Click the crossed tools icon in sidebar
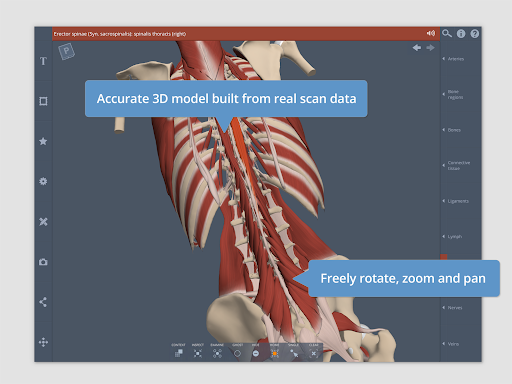This screenshot has height=384, width=512. [x=43, y=222]
